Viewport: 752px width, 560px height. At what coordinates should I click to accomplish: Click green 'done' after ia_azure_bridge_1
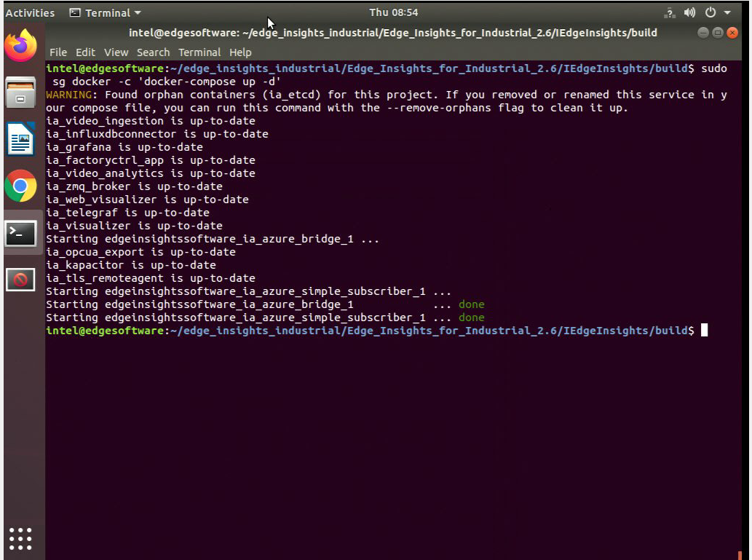point(472,304)
